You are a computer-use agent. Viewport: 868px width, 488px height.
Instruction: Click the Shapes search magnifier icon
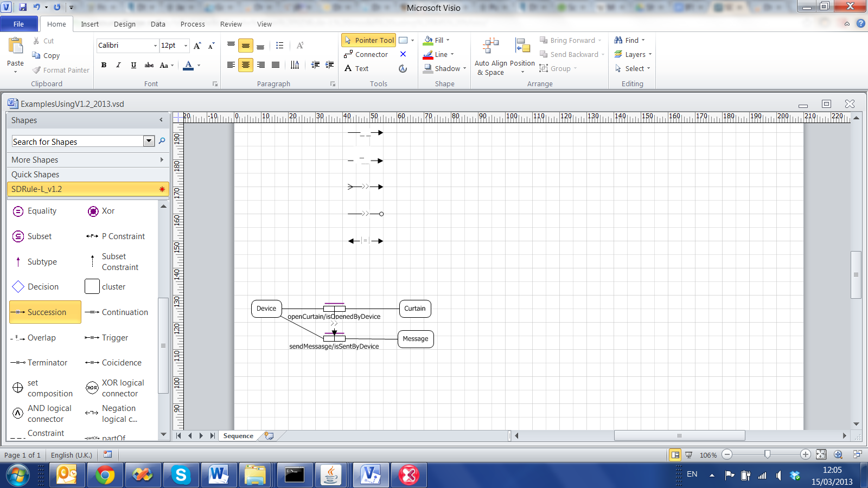click(162, 141)
